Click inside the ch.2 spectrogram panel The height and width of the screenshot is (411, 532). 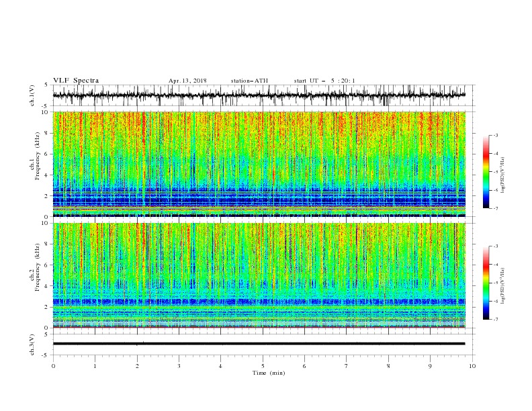pyautogui.click(x=259, y=275)
